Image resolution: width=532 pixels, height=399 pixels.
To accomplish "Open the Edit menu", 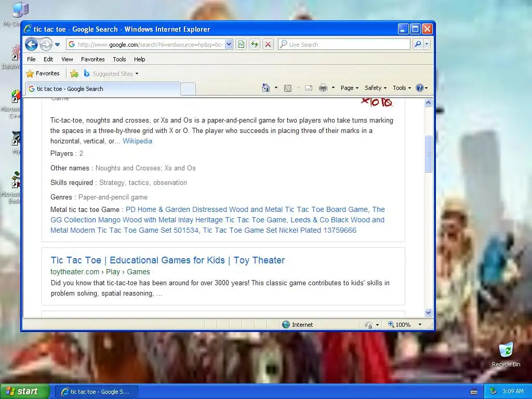I will [x=48, y=59].
